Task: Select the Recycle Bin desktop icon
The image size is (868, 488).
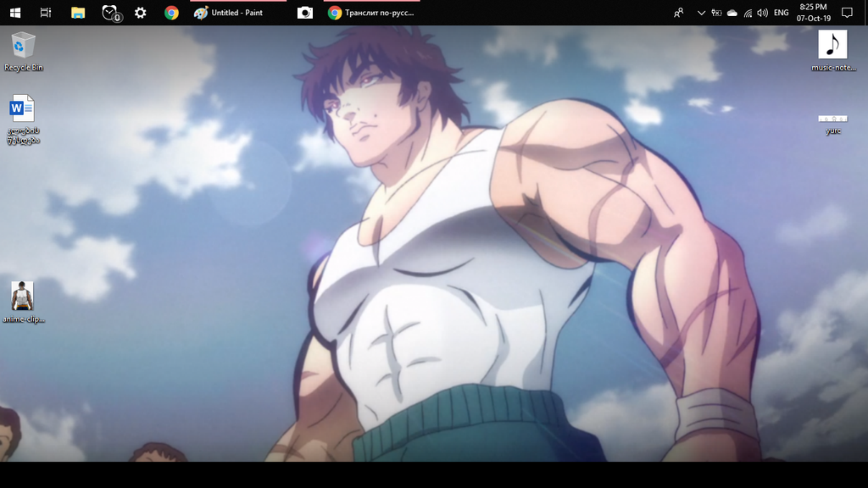Action: (x=23, y=52)
